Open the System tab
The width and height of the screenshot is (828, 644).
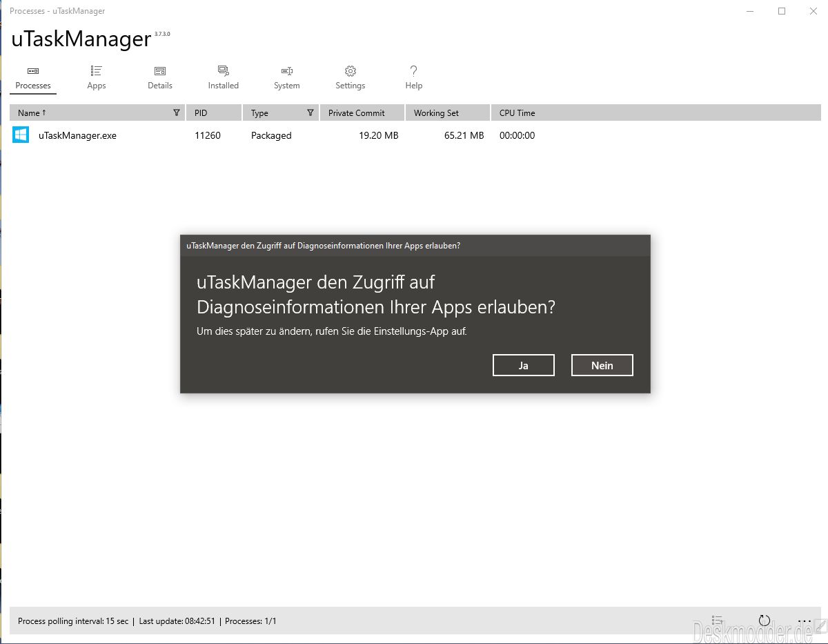tap(287, 78)
